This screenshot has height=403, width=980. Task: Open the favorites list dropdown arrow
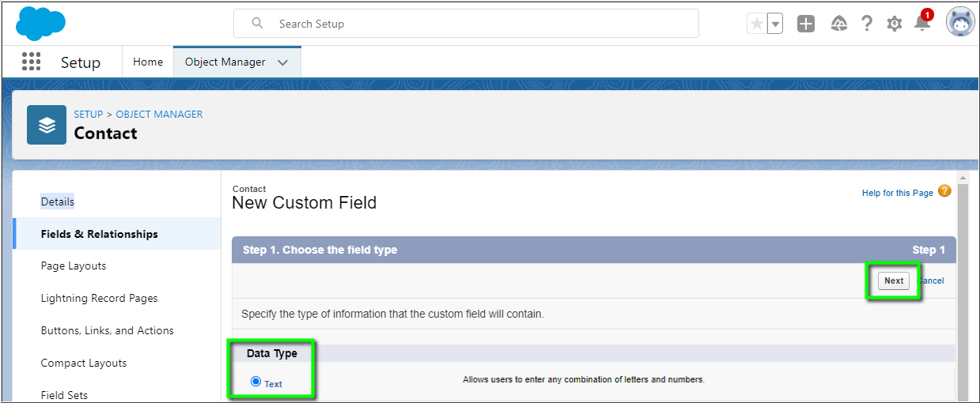pos(776,24)
